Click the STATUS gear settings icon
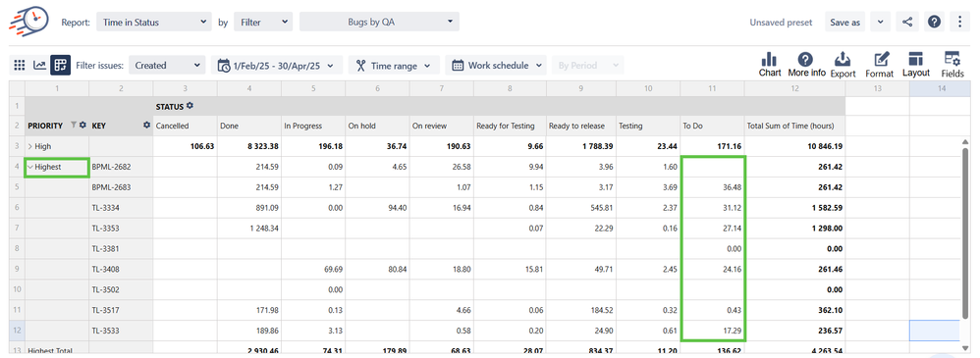The height and width of the screenshot is (358, 980). (190, 106)
